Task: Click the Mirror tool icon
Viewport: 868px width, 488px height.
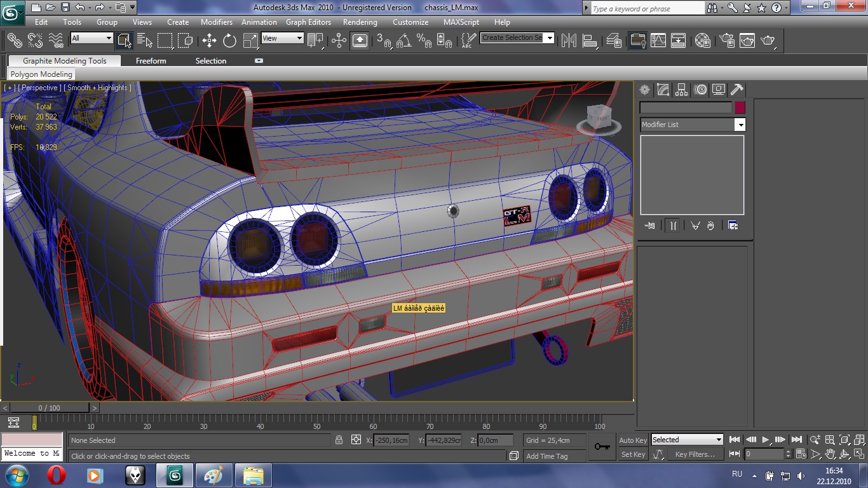Action: 569,41
